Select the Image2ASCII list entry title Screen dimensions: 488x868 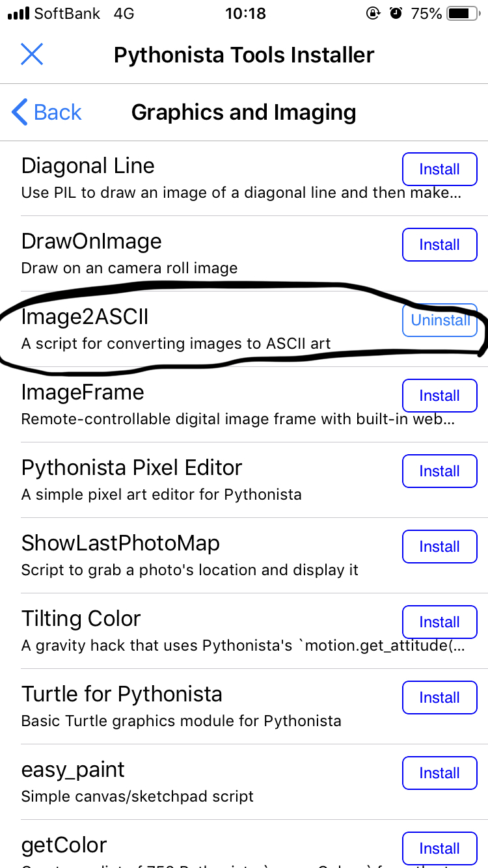pos(85,317)
